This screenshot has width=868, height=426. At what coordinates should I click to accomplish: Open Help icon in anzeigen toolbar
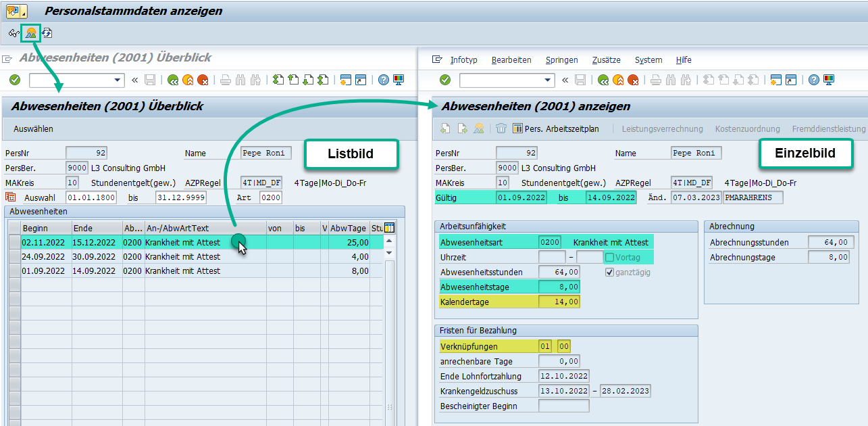tap(814, 80)
